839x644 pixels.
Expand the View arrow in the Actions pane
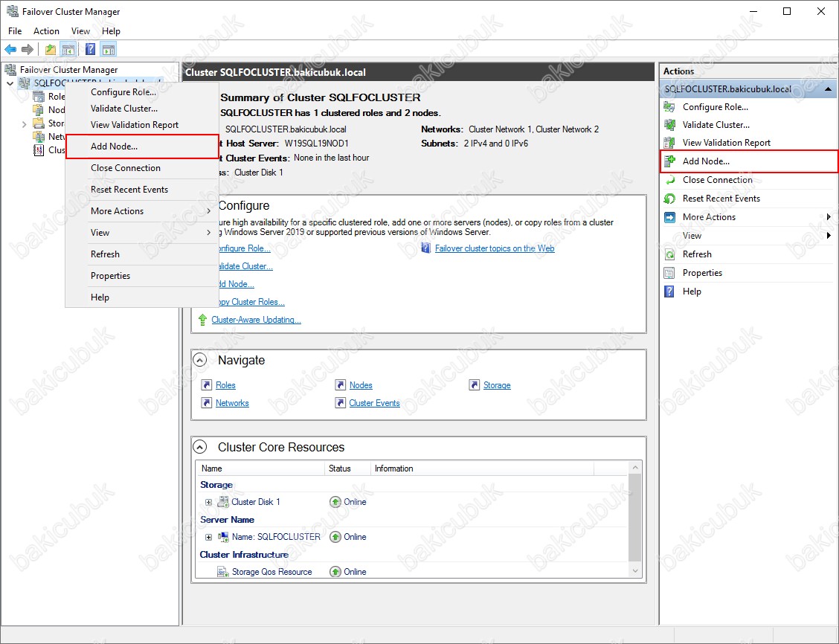[829, 236]
